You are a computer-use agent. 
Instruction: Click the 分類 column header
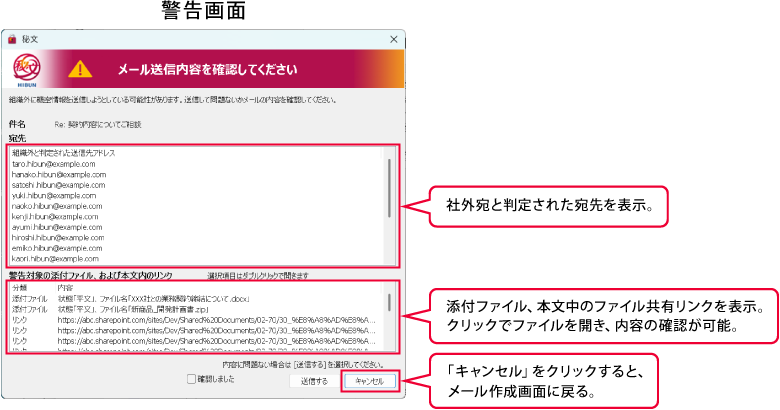20,288
